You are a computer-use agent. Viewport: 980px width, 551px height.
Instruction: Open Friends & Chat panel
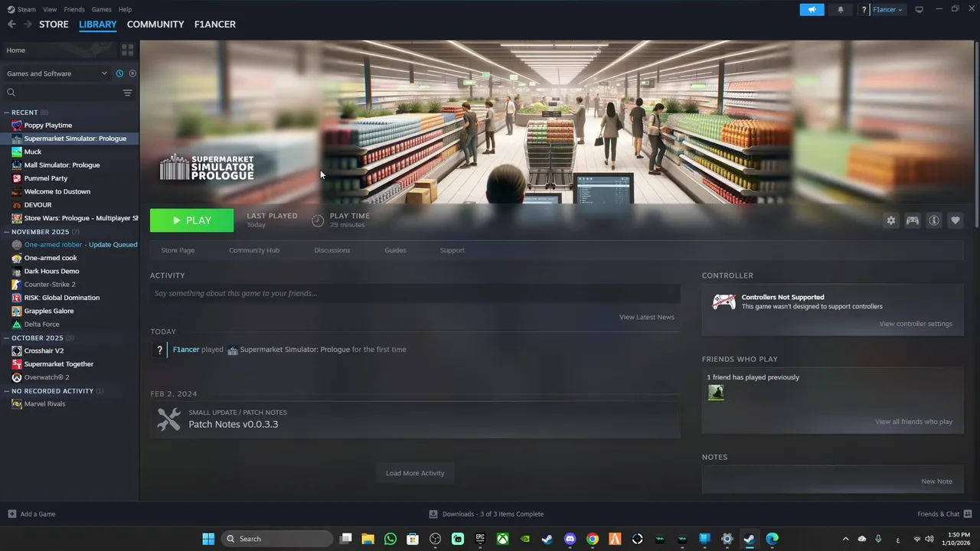pyautogui.click(x=945, y=514)
